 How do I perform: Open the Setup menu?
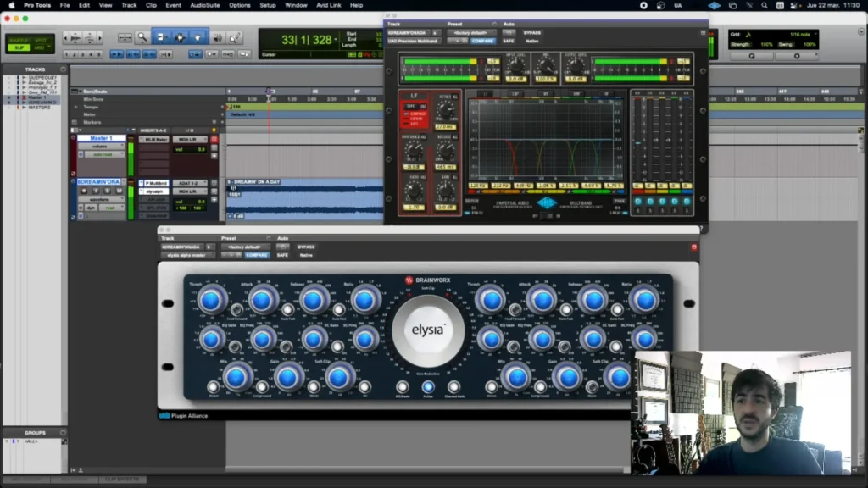coord(268,6)
